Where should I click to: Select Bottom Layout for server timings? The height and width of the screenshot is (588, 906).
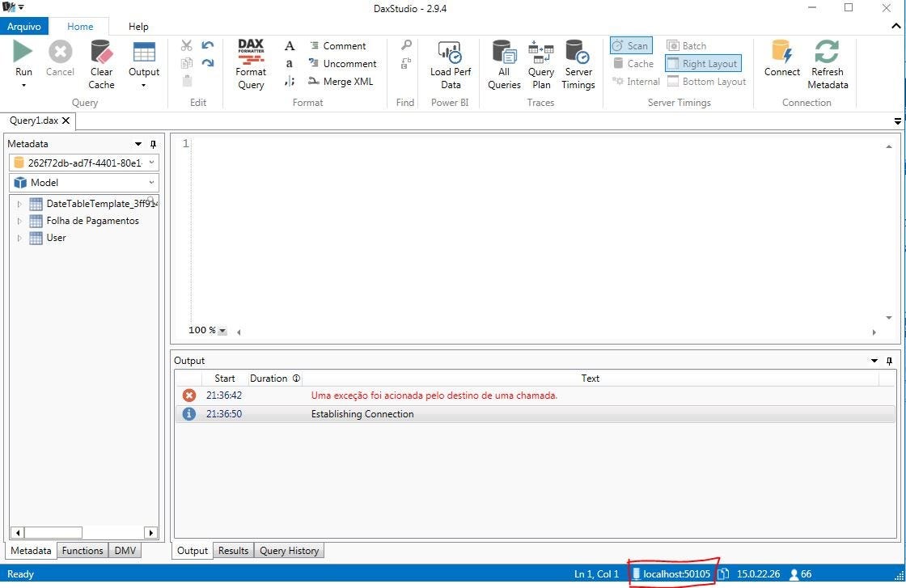(x=707, y=82)
